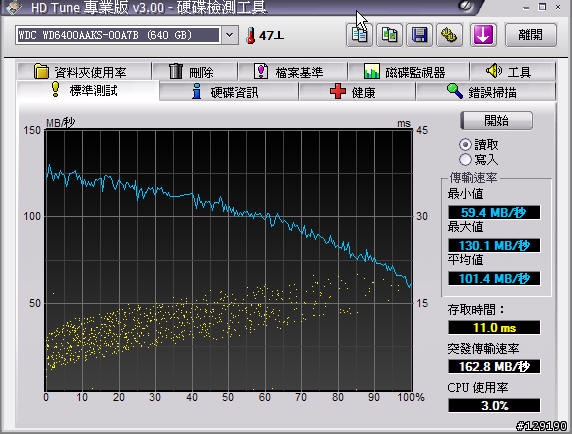Click the 存取時間 label
This screenshot has height=434, width=572.
coord(476,310)
